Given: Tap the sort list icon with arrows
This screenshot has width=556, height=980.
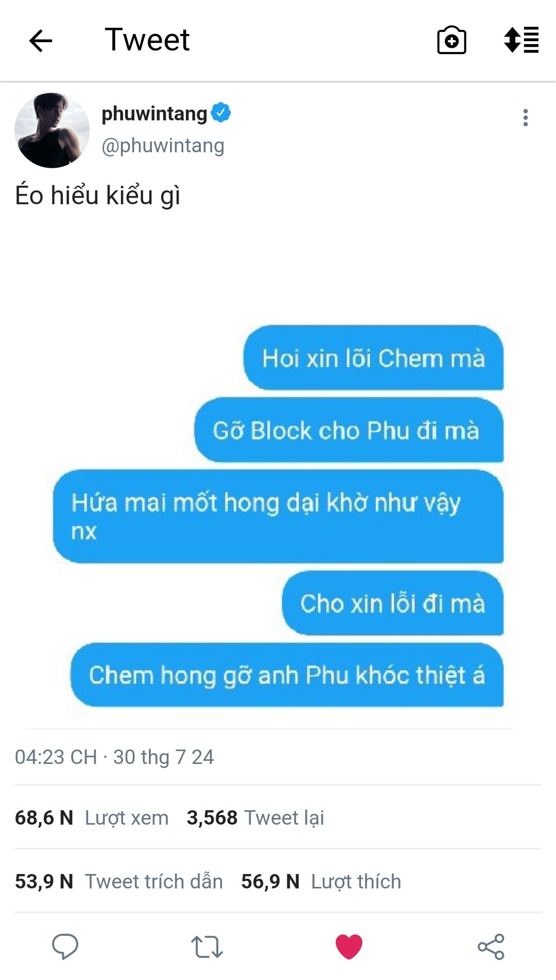Looking at the screenshot, I should click(521, 40).
